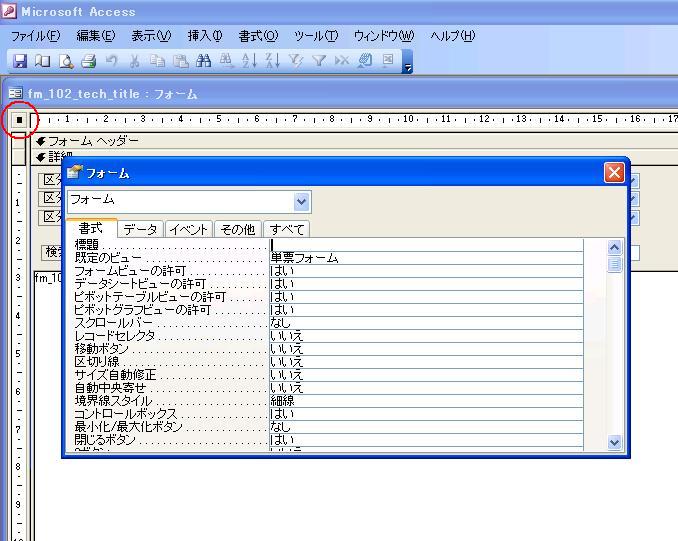Open Print Preview from the toolbar
Screen dimensions: 678x541
pyautogui.click(x=66, y=61)
